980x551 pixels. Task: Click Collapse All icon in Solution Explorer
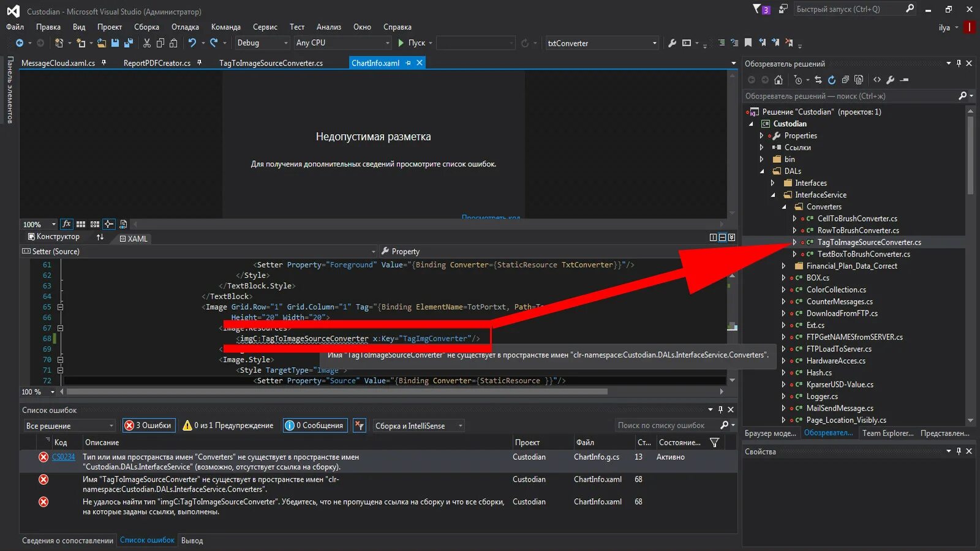click(x=845, y=80)
